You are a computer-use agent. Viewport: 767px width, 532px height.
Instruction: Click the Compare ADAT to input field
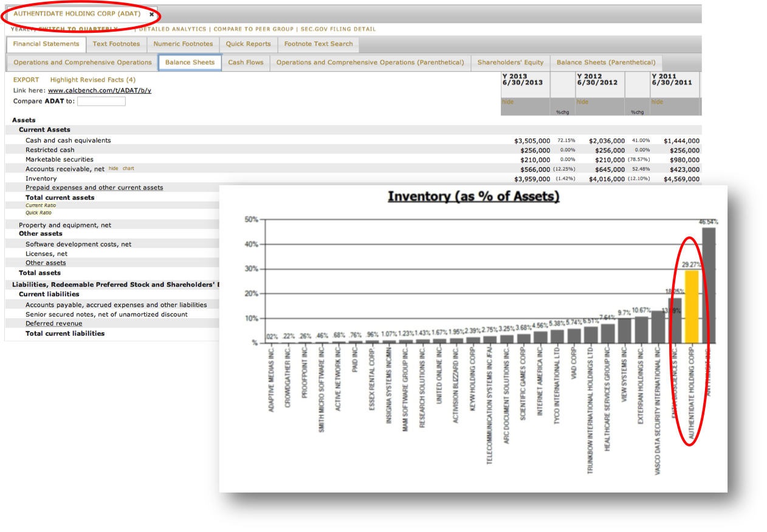click(101, 101)
